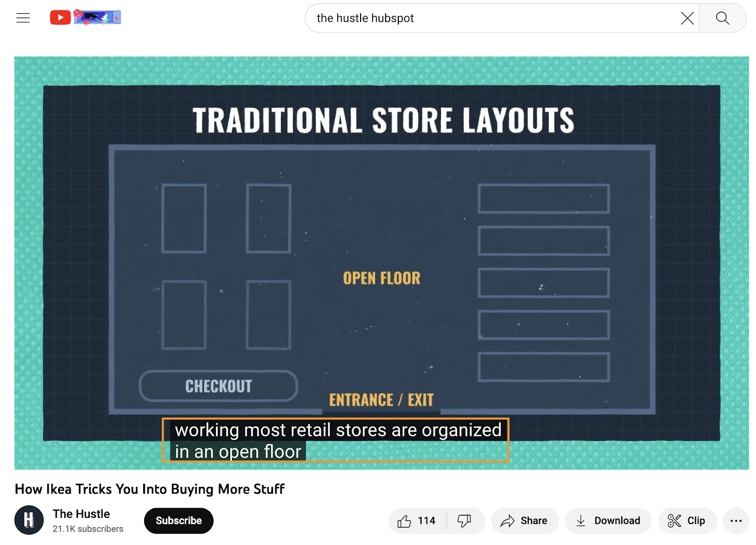Image resolution: width=756 pixels, height=545 pixels.
Task: Open The Hustle channel avatar
Action: coord(29,520)
